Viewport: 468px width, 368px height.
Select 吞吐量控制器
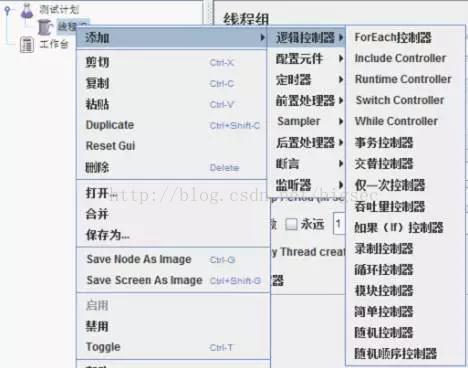pos(405,206)
